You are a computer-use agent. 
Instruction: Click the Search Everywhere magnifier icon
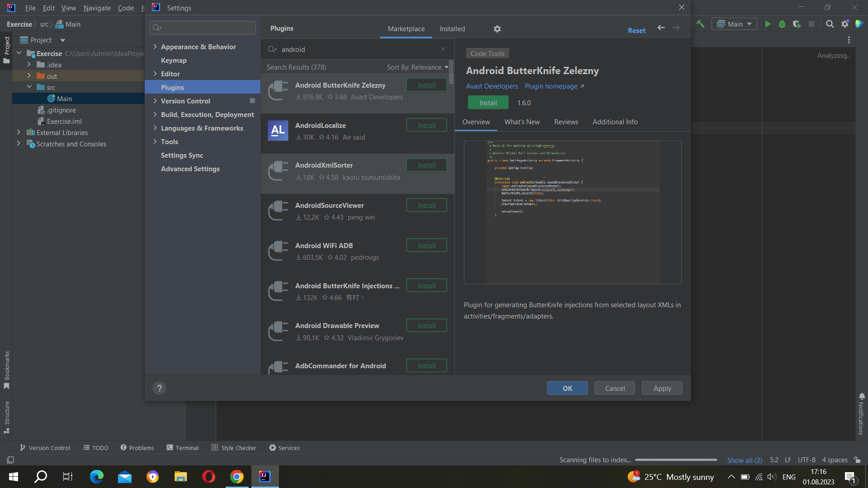(830, 24)
